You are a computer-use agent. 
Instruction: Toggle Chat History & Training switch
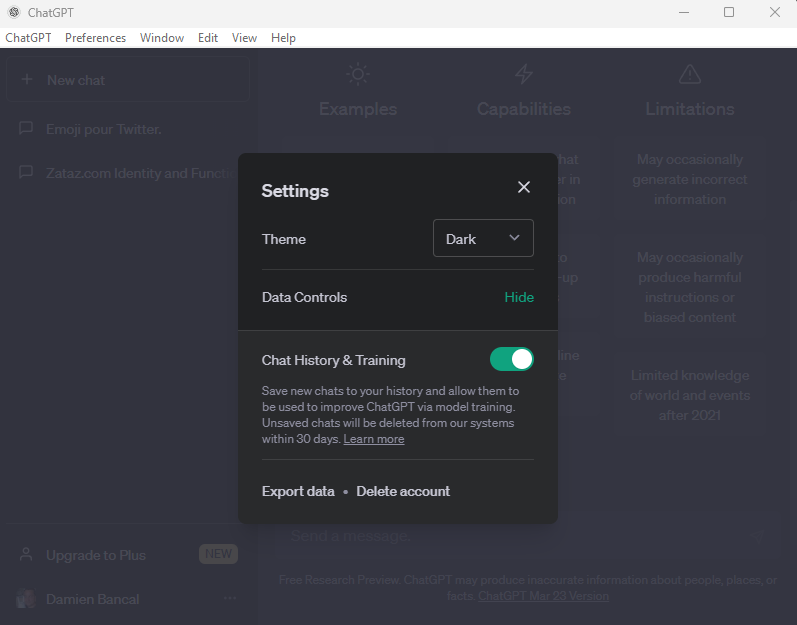511,359
